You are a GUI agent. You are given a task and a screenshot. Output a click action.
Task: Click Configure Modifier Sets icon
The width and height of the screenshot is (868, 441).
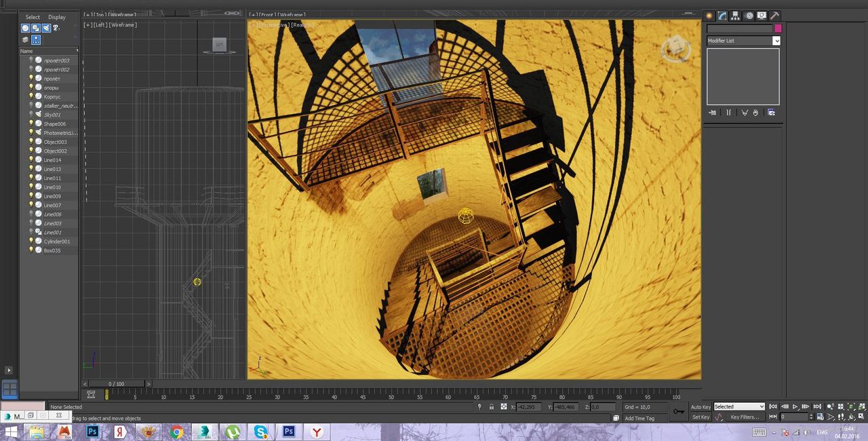tap(771, 113)
